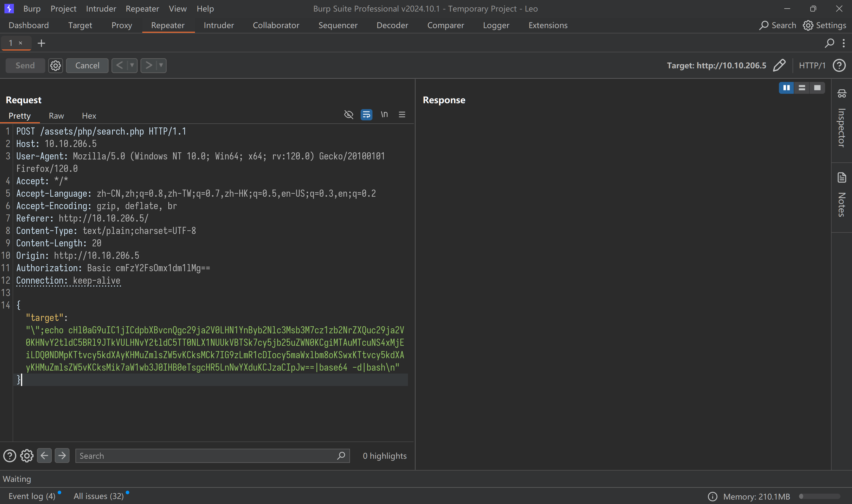The width and height of the screenshot is (852, 504).
Task: Open Event log (4)
Action: pos(32,496)
